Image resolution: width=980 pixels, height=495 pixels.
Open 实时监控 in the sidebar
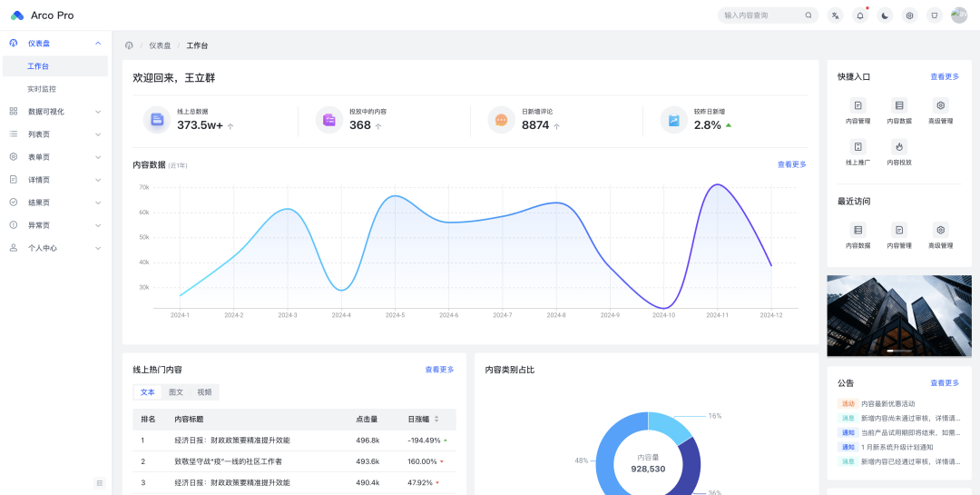[x=54, y=89]
